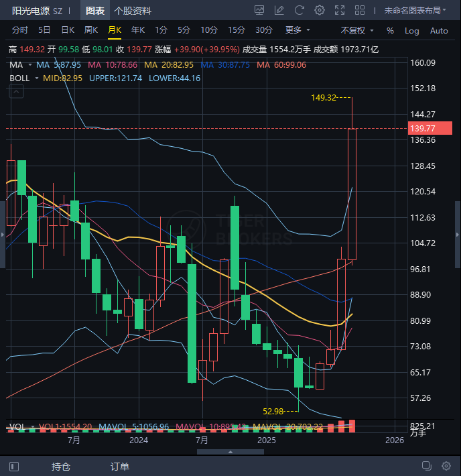Select the 分时 timeframe
This screenshot has width=461, height=476.
[x=20, y=30]
